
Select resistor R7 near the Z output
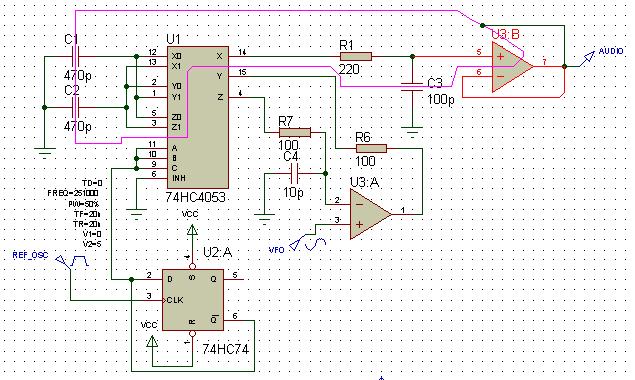pos(295,132)
